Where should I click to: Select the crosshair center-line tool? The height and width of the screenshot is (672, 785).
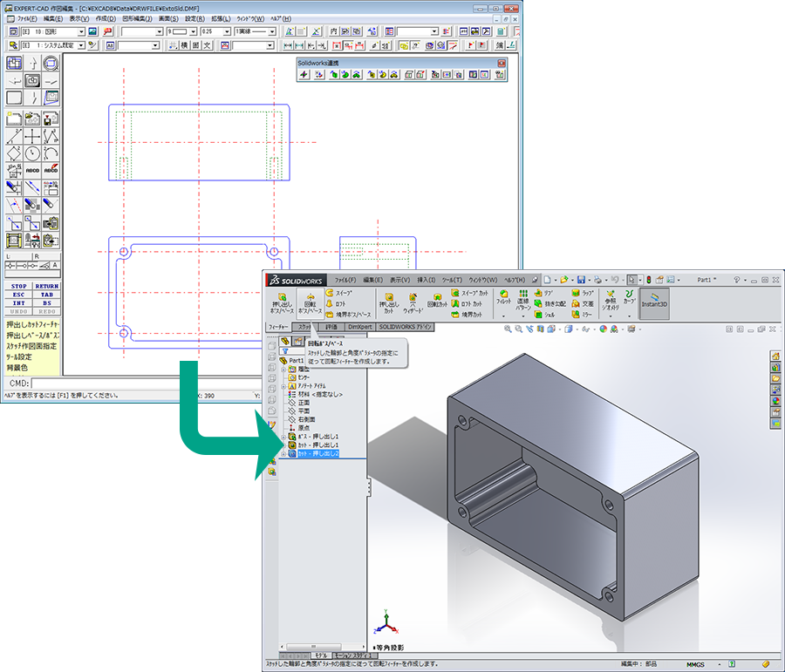click(x=32, y=136)
